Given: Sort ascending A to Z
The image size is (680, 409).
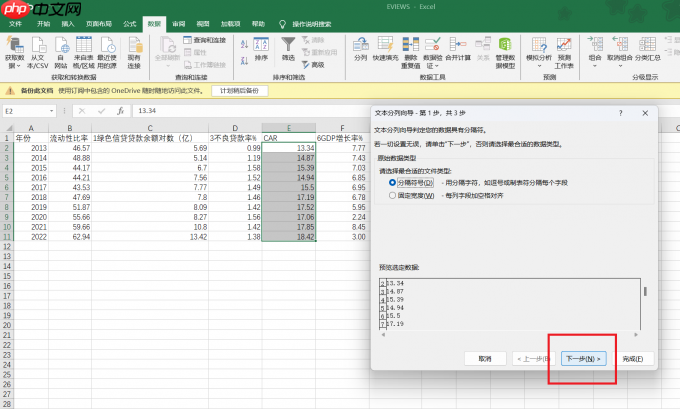Looking at the screenshot, I should pos(244,44).
